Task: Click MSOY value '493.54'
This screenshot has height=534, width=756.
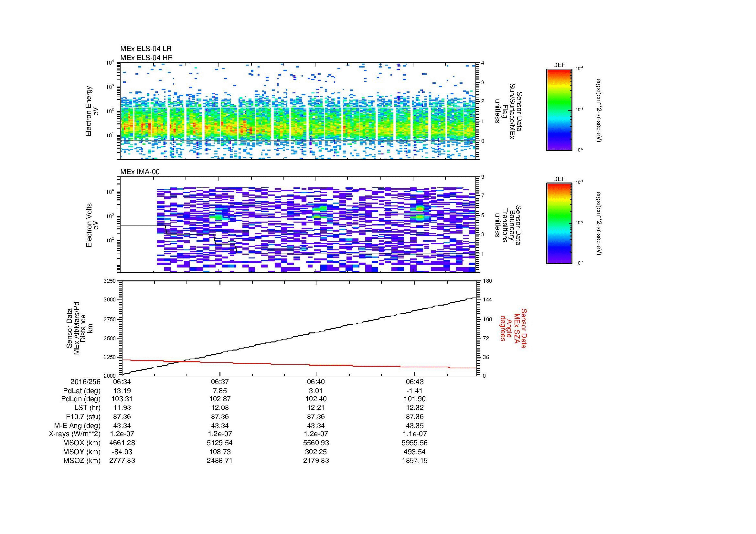Action: pos(415,452)
